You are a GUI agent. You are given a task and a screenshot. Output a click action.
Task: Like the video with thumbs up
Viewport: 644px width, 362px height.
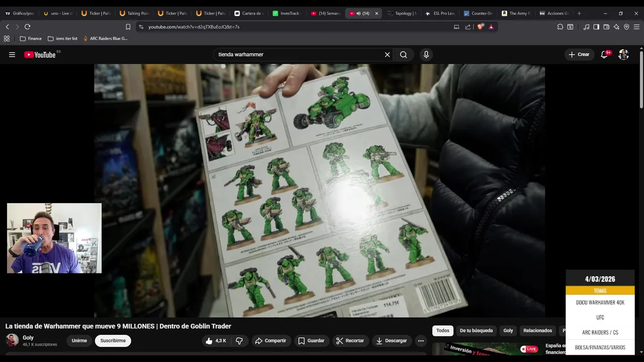pyautogui.click(x=215, y=341)
